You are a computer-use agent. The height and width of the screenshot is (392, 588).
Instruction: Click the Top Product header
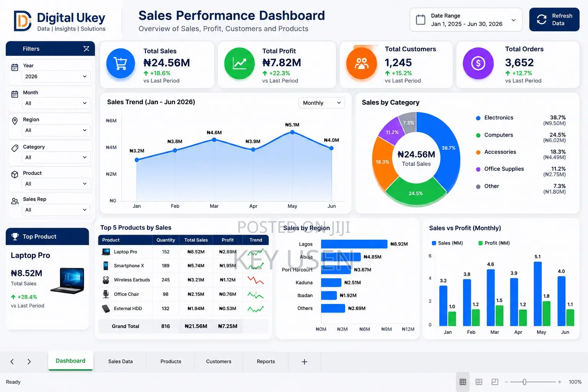[x=47, y=237]
